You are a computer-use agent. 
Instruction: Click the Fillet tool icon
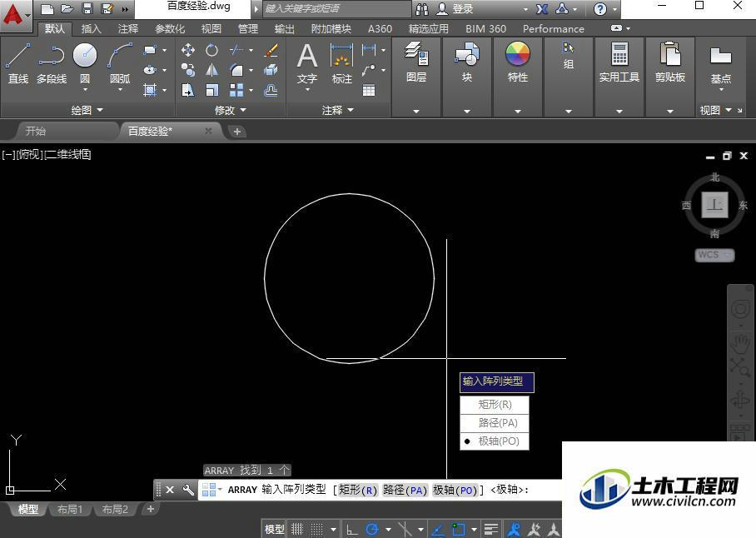[x=236, y=70]
